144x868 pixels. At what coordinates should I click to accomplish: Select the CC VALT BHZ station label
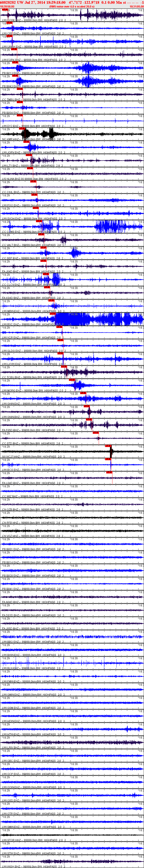34,245
